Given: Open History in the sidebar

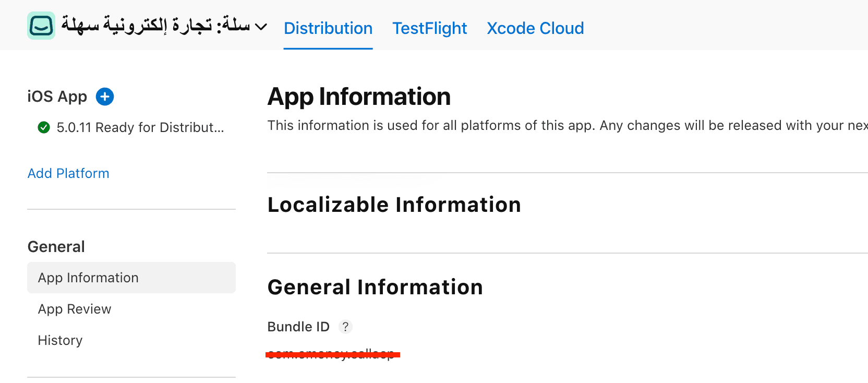Looking at the screenshot, I should point(60,340).
